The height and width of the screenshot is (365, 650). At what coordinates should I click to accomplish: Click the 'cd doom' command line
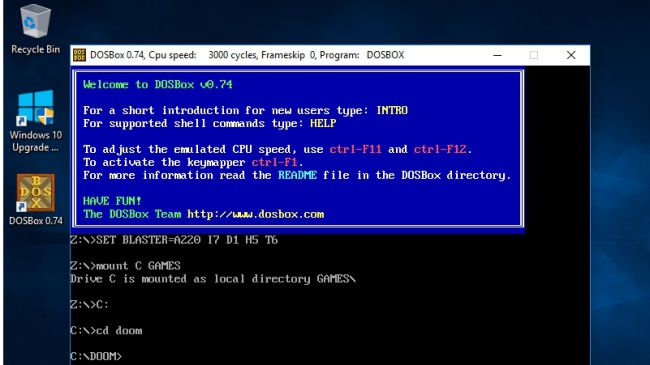(x=106, y=331)
